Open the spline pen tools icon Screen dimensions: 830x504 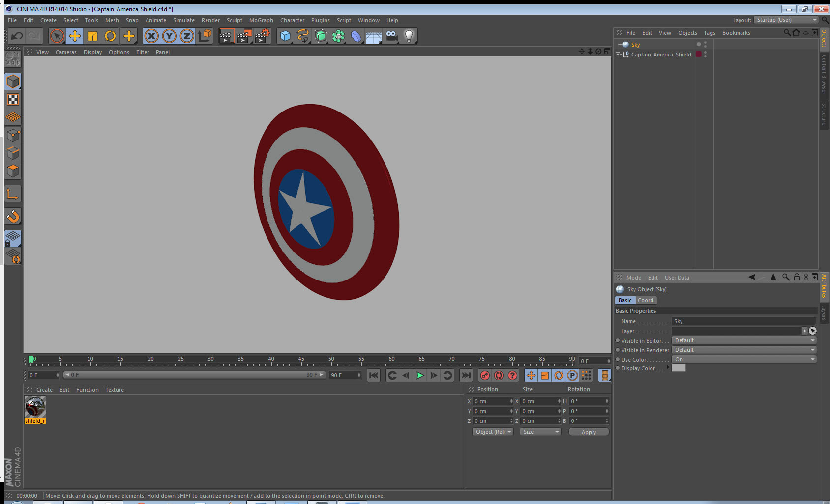point(303,36)
